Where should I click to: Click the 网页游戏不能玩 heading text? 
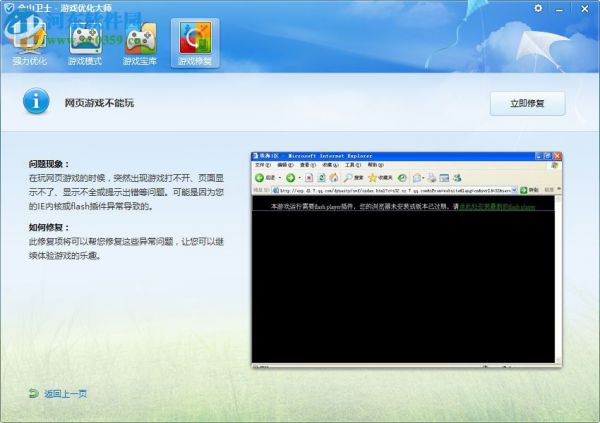click(x=99, y=103)
